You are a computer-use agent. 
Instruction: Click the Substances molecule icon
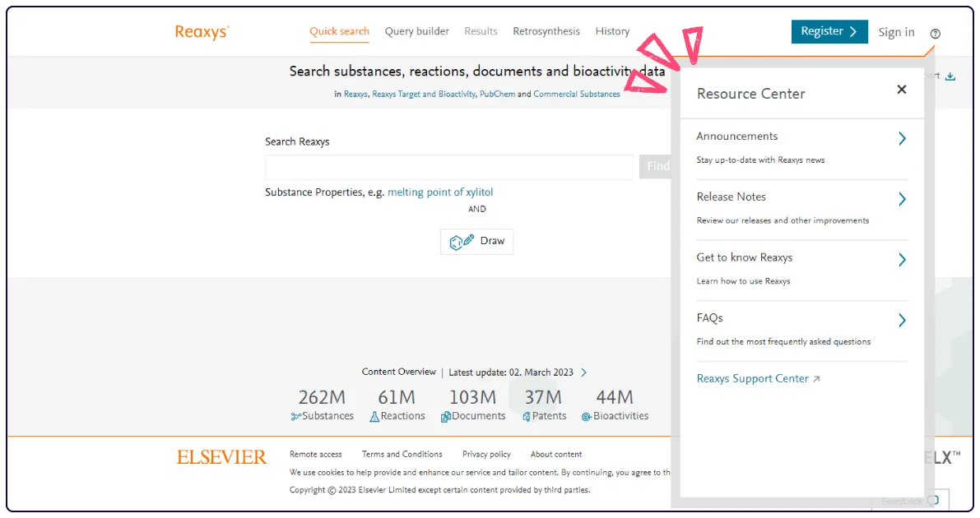295,417
